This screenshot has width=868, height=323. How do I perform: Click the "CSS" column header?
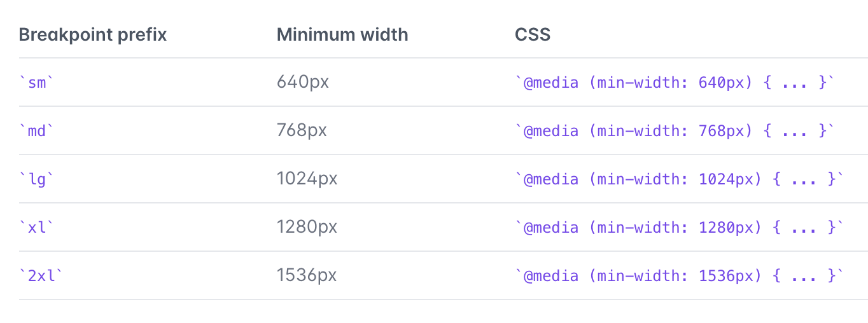coord(533,34)
